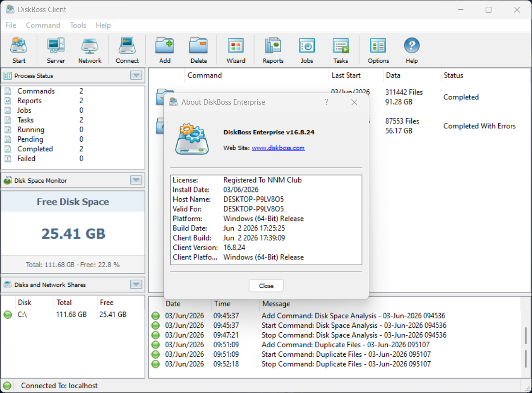532x393 pixels.
Task: Click the Free column header in disks list
Action: (121, 302)
